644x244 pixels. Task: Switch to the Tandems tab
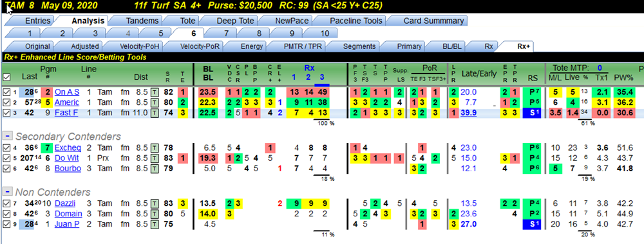142,21
